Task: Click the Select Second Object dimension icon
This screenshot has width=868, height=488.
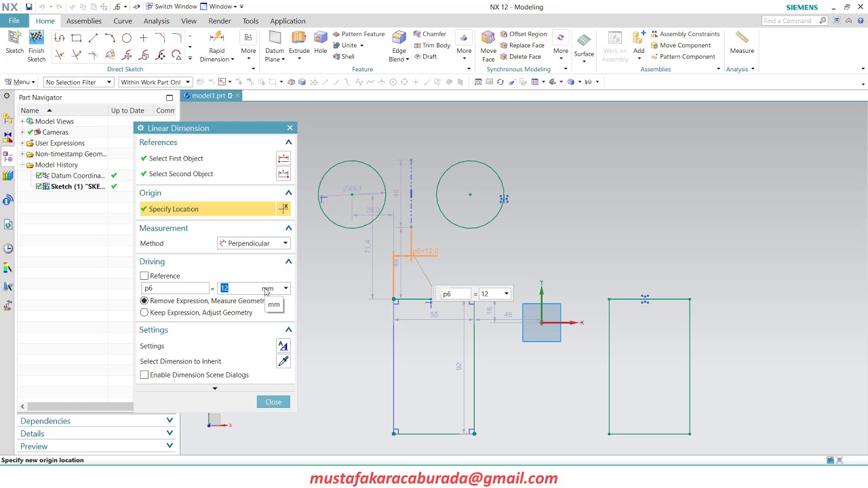Action: click(283, 174)
